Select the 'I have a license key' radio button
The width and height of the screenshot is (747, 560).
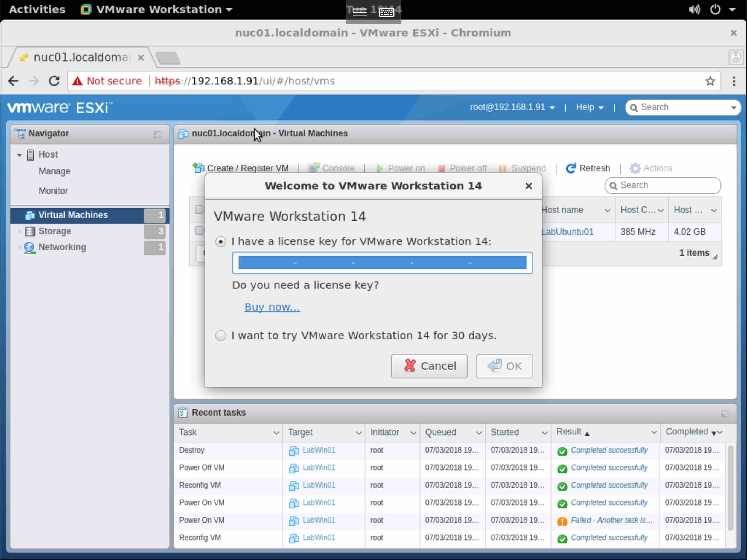click(x=221, y=241)
